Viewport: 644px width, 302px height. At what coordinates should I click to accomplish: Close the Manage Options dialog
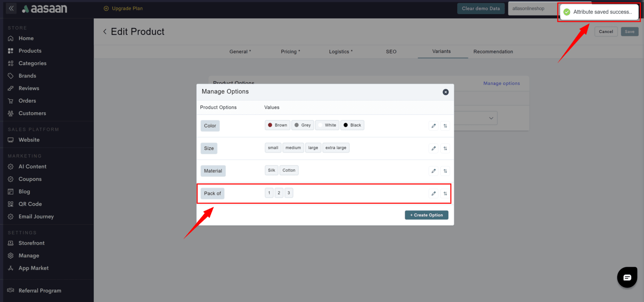pyautogui.click(x=446, y=92)
